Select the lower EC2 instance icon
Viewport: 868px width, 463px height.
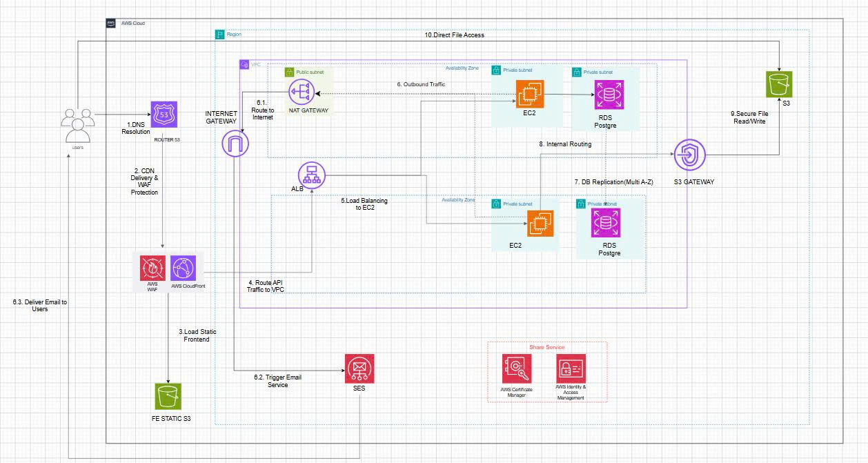coord(540,223)
